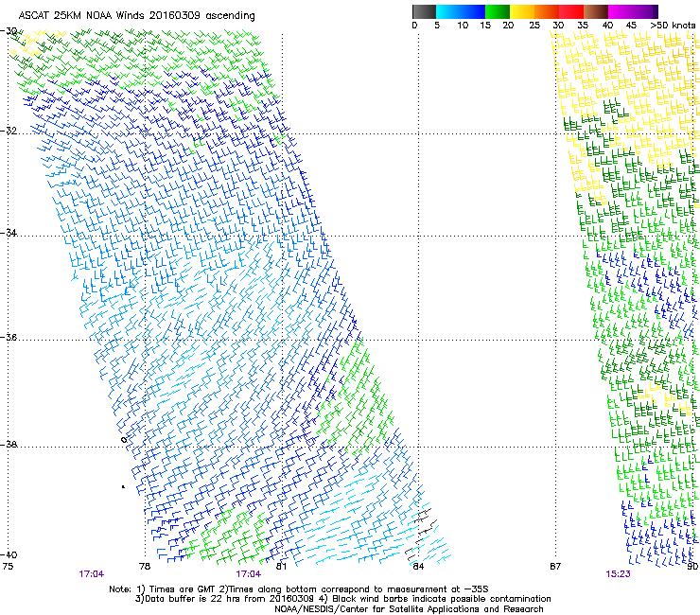
Task: Click the legend scale value '10'
Action: [x=463, y=26]
